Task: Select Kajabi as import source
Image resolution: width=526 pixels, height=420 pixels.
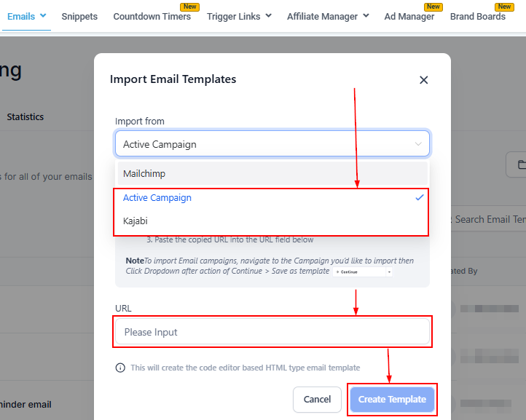Action: coord(136,221)
